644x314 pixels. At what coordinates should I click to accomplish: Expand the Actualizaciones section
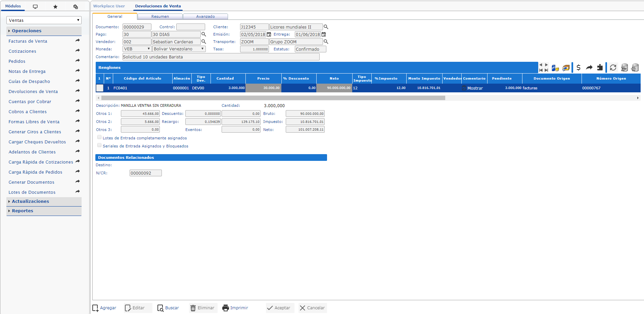[30, 201]
